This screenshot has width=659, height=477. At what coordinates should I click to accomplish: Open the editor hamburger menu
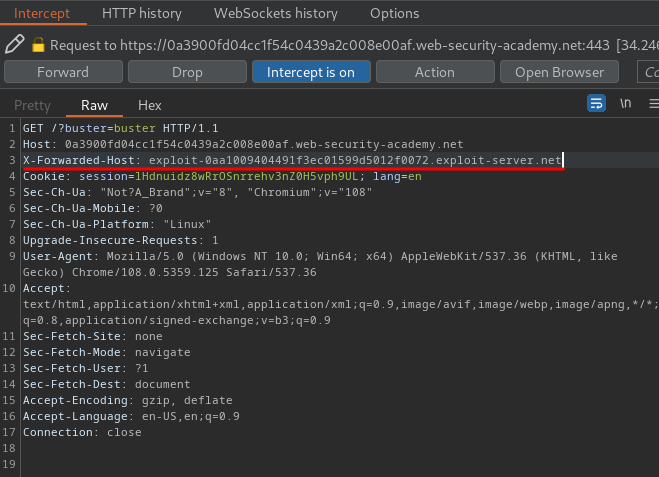point(654,103)
